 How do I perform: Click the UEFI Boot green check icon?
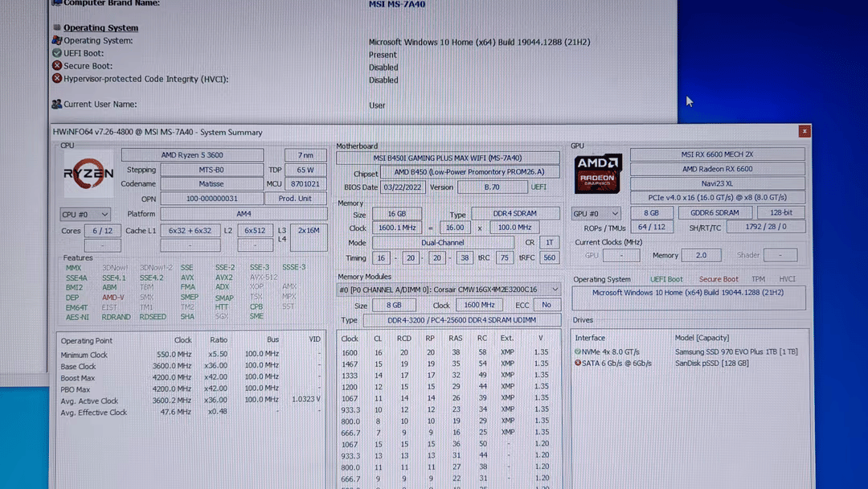[56, 53]
